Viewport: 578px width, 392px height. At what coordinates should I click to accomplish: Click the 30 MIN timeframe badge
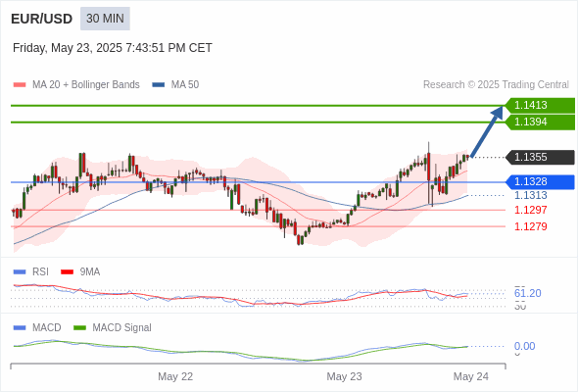[x=105, y=19]
